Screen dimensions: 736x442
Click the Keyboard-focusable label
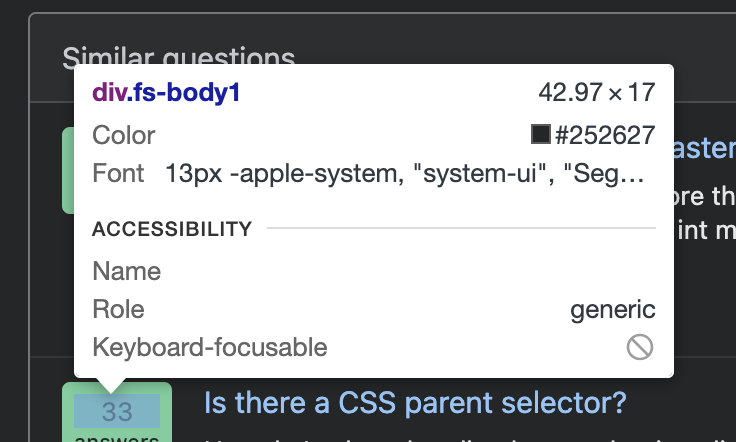coord(210,347)
